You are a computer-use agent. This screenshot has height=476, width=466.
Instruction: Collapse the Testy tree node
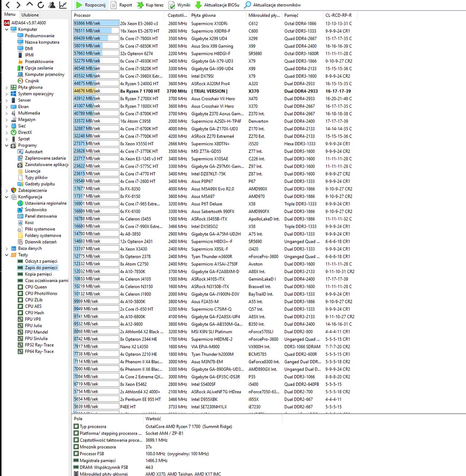pyautogui.click(x=7, y=255)
